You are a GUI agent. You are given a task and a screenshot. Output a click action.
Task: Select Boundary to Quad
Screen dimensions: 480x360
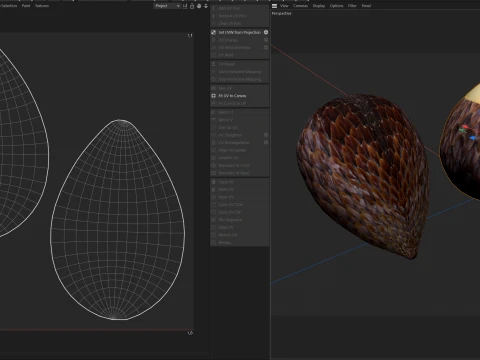pyautogui.click(x=239, y=173)
